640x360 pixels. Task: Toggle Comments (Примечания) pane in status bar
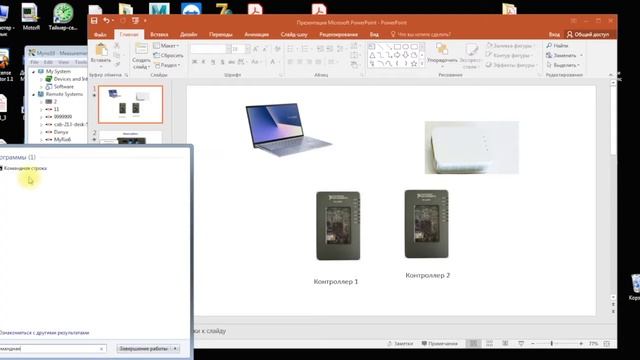[439, 344]
